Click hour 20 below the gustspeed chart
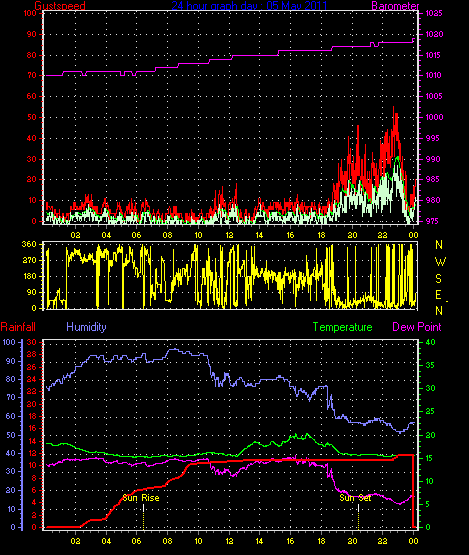The width and height of the screenshot is (469, 555). [352, 235]
